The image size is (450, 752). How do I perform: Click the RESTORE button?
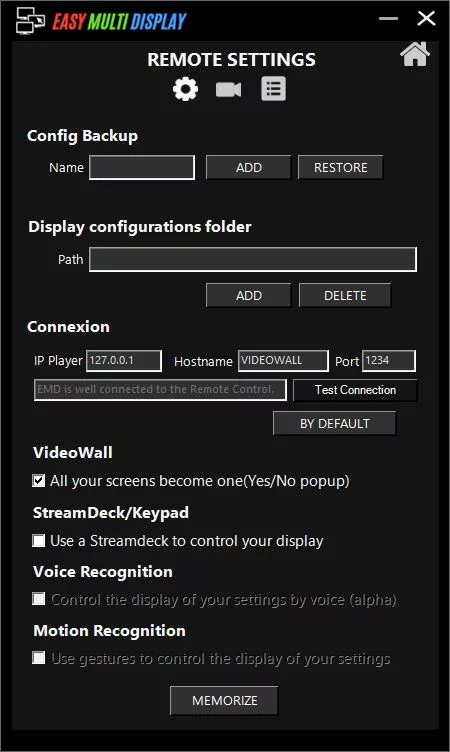(341, 167)
